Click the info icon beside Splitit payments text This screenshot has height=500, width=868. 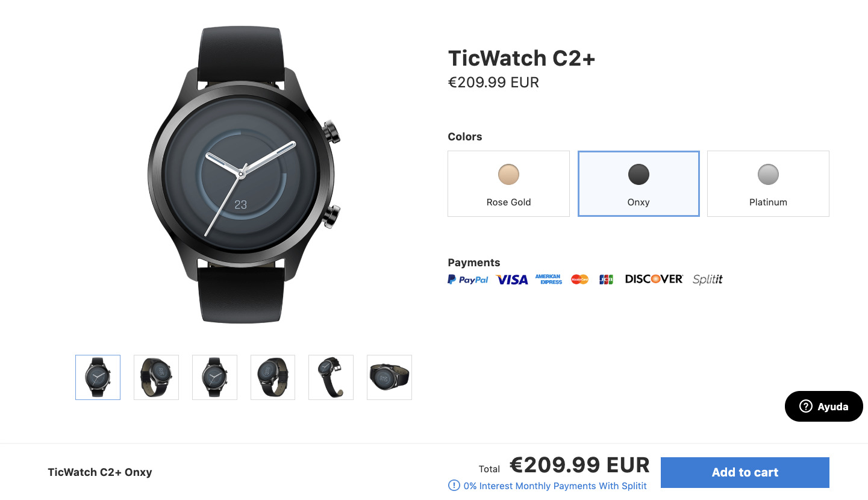click(454, 486)
